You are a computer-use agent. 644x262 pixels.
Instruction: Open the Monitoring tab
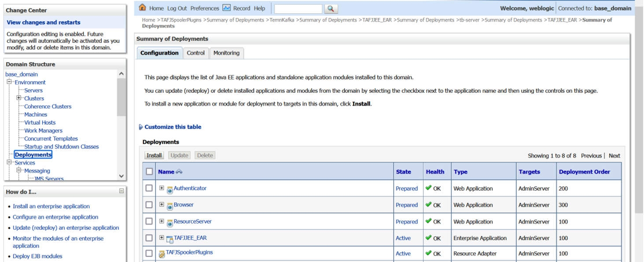[226, 53]
